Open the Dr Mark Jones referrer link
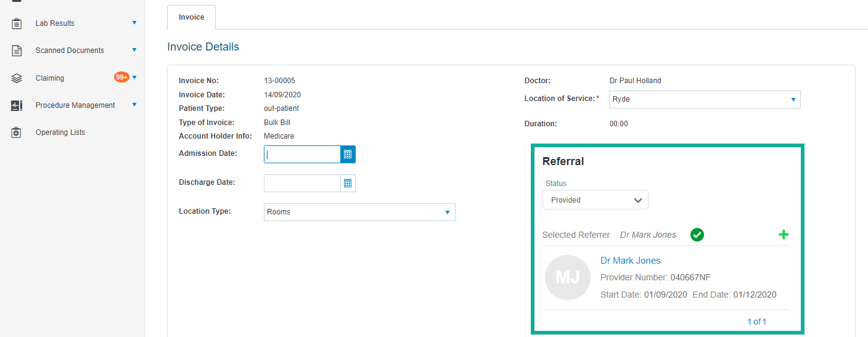Image resolution: width=868 pixels, height=337 pixels. (630, 261)
